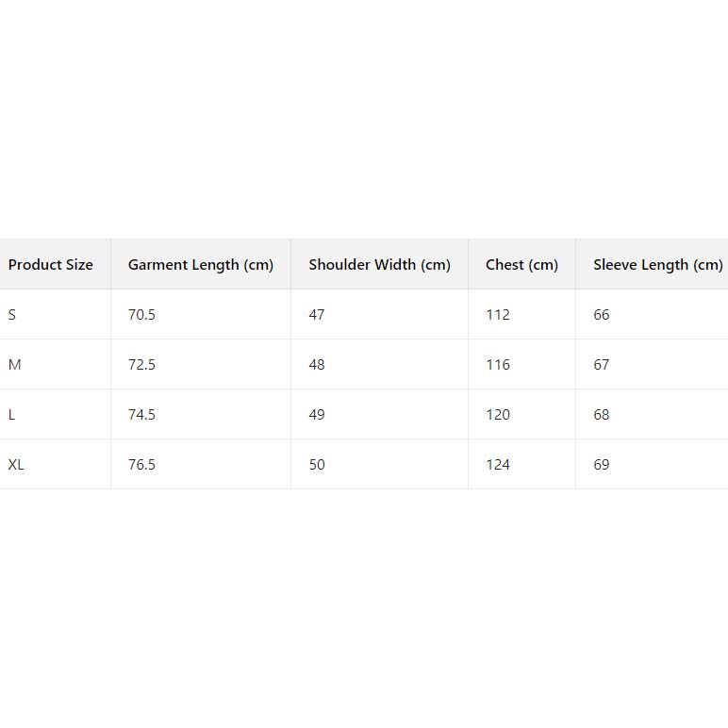Select the size S cell
The height and width of the screenshot is (728, 728).
pos(12,315)
